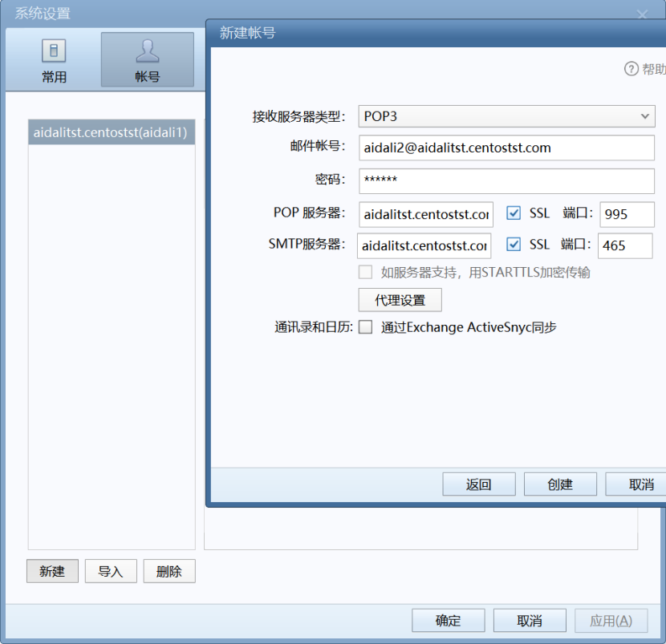Click the 导入 button
Screen dimensions: 666x644
[111, 571]
